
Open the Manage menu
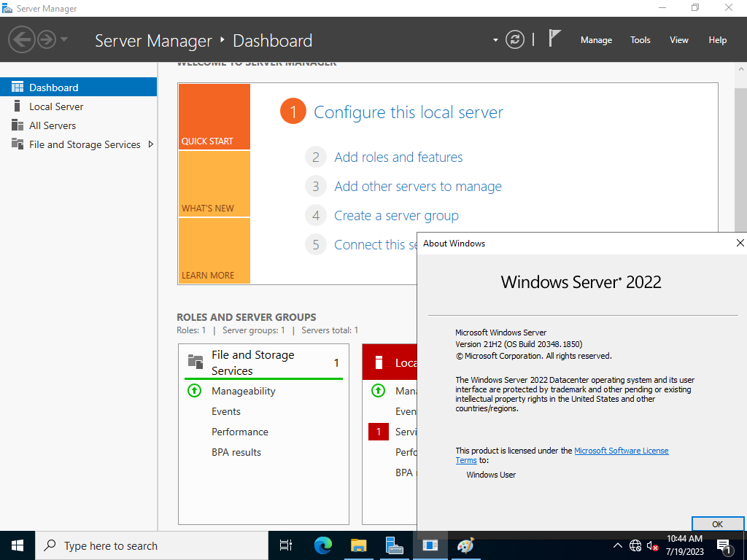(596, 40)
